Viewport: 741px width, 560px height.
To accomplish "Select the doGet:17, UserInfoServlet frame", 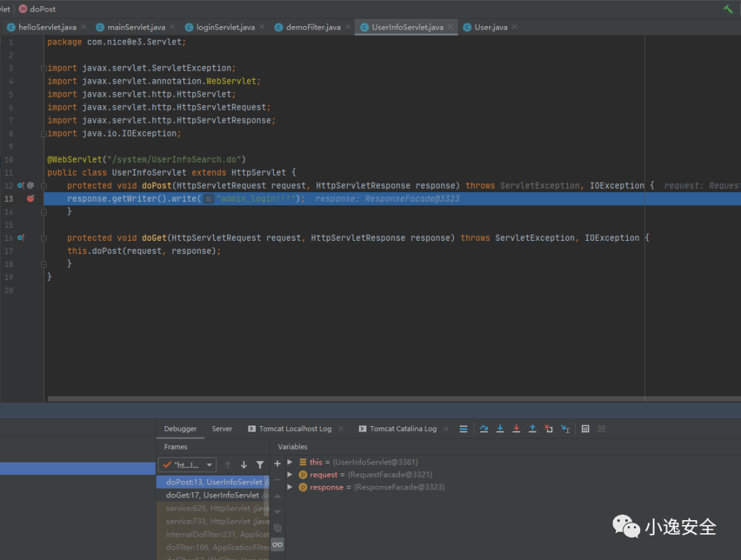I will click(x=213, y=495).
